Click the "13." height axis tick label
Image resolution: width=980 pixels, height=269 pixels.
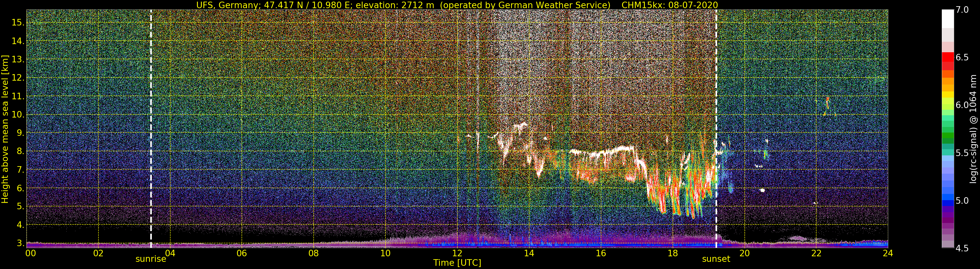point(18,59)
